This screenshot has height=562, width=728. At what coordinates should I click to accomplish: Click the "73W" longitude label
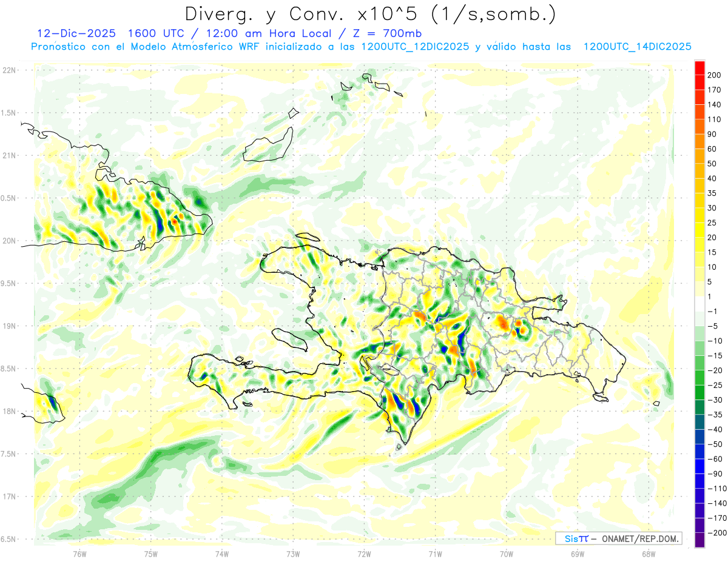(293, 554)
